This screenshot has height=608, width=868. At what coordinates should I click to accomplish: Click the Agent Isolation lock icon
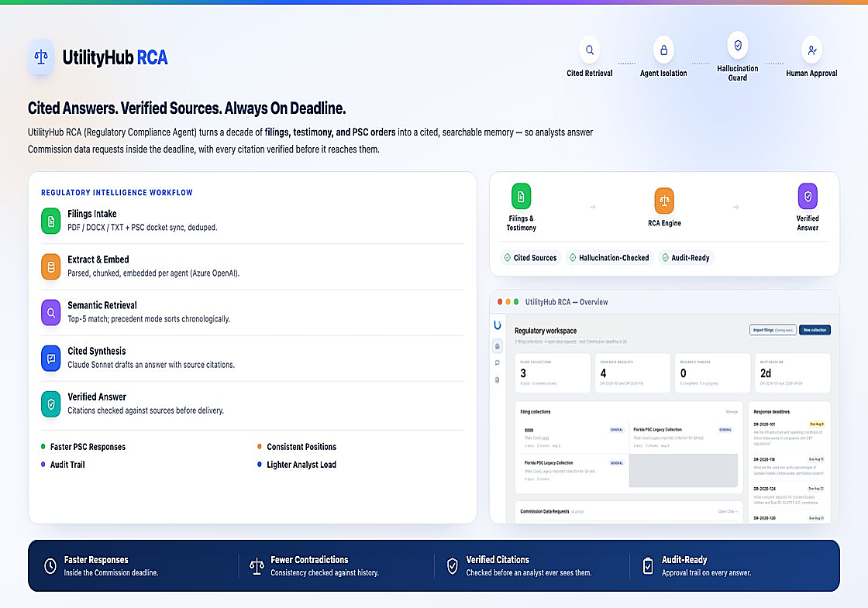point(663,50)
